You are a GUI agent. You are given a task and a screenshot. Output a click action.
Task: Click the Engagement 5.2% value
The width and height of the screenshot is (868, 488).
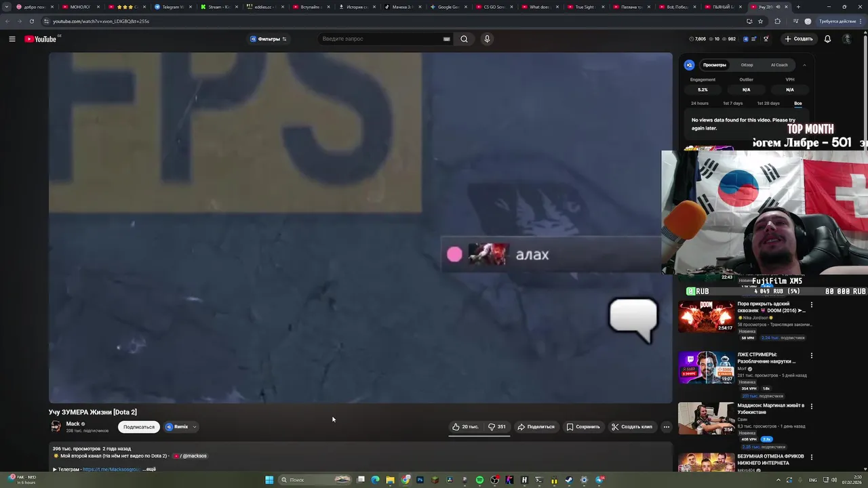pos(703,89)
